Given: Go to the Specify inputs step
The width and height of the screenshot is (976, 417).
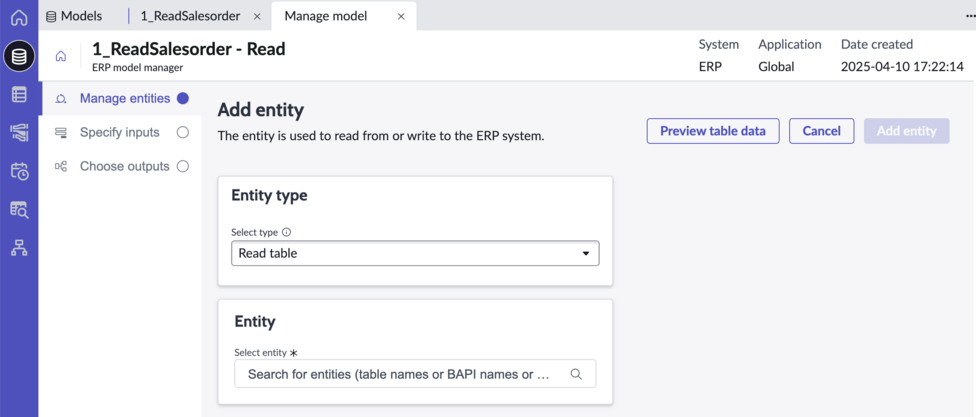Looking at the screenshot, I should tap(120, 133).
